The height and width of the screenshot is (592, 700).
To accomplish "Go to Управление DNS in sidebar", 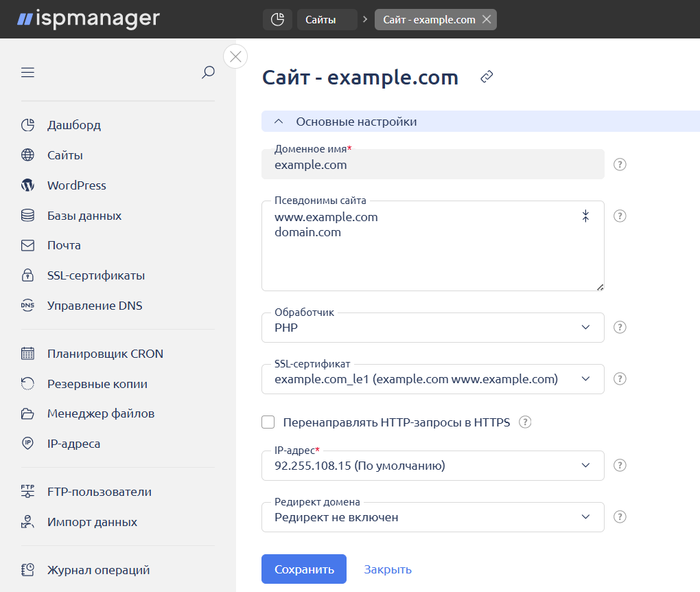I will pyautogui.click(x=94, y=306).
